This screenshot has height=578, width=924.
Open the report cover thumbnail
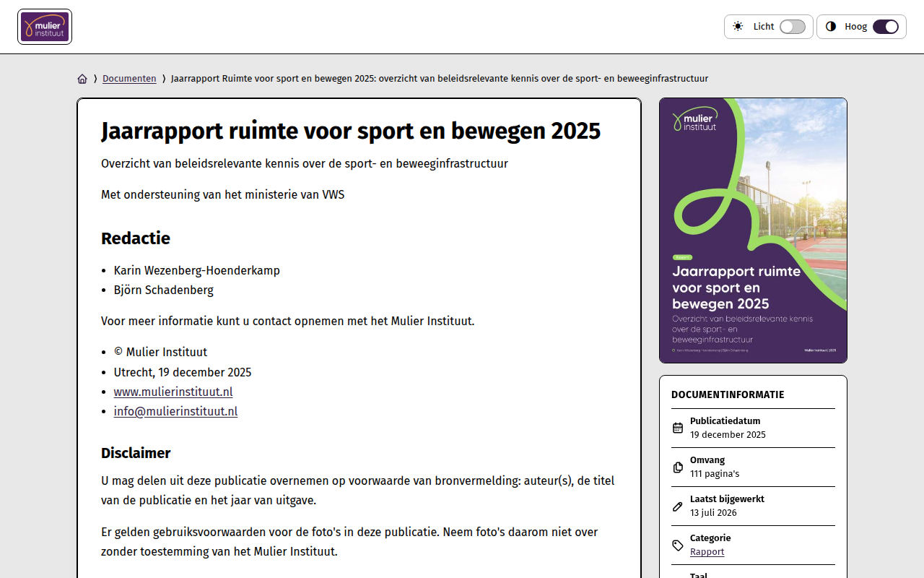[753, 230]
